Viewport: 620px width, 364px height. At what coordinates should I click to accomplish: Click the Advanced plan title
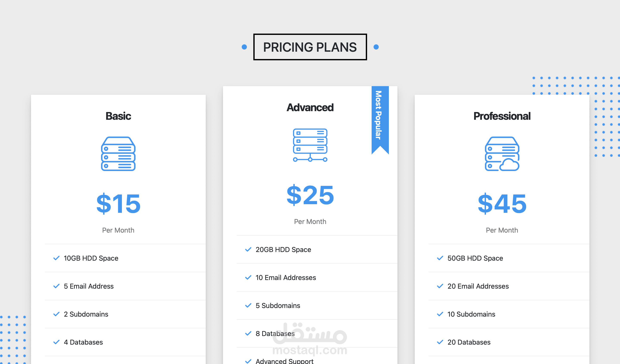(310, 107)
